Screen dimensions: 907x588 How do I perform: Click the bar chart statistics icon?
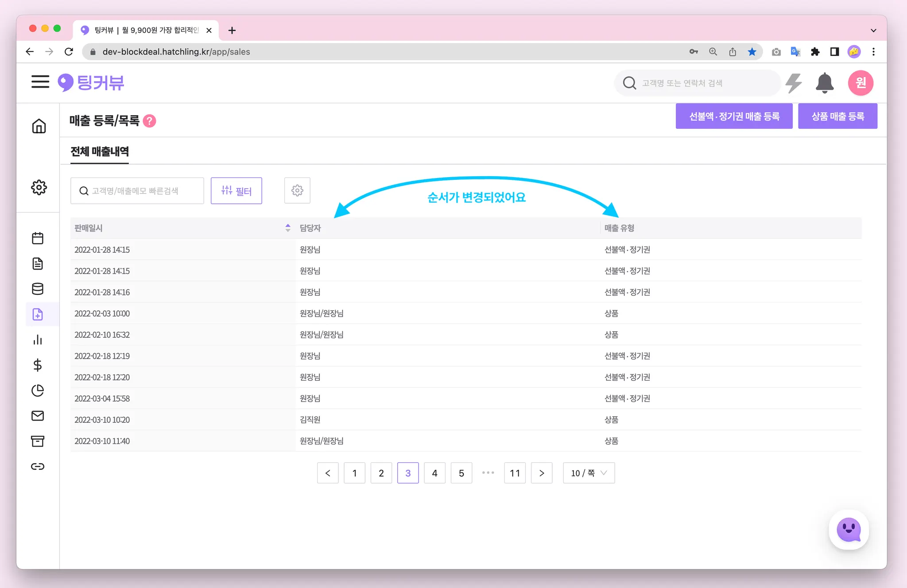pyautogui.click(x=38, y=340)
